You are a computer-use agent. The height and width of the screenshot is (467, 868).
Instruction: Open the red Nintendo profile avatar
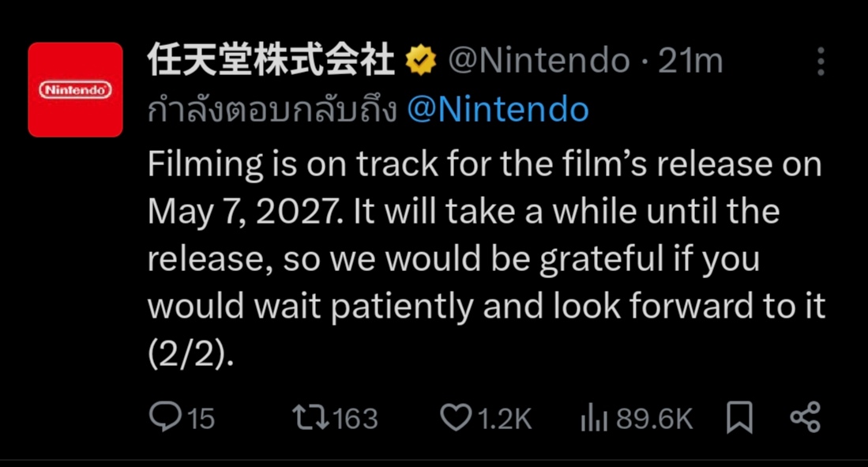point(76,90)
